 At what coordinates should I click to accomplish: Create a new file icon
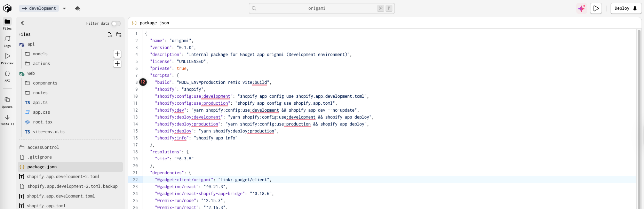110,34
